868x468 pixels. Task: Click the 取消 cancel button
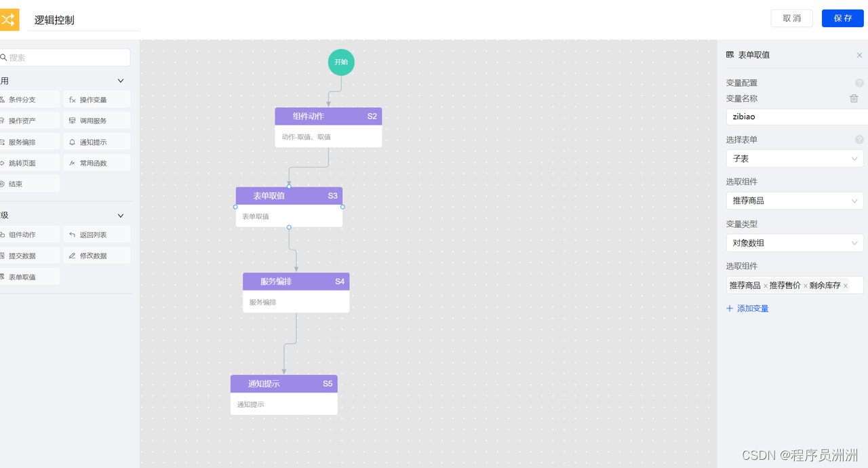[x=791, y=18]
